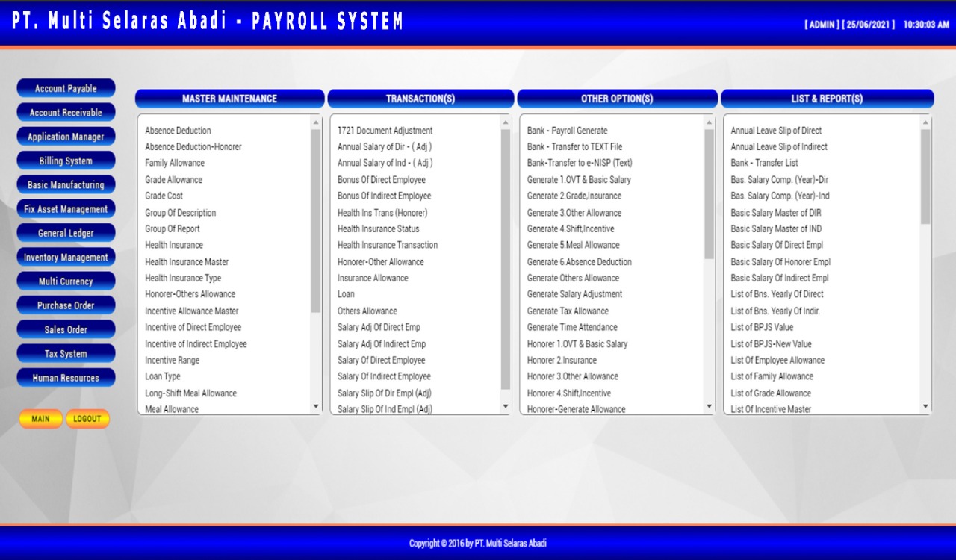Select 'Health Insurance Status' transaction
This screenshot has height=560, width=956.
379,229
